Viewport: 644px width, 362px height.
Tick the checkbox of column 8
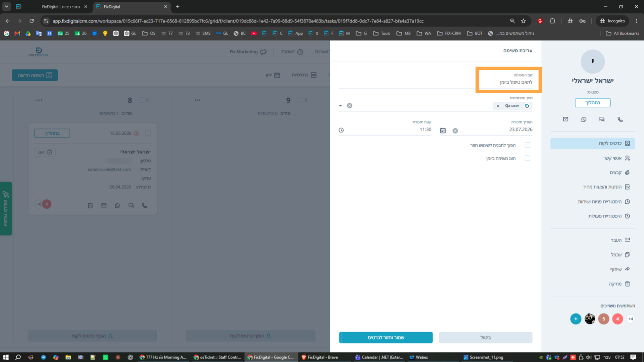coord(141,100)
